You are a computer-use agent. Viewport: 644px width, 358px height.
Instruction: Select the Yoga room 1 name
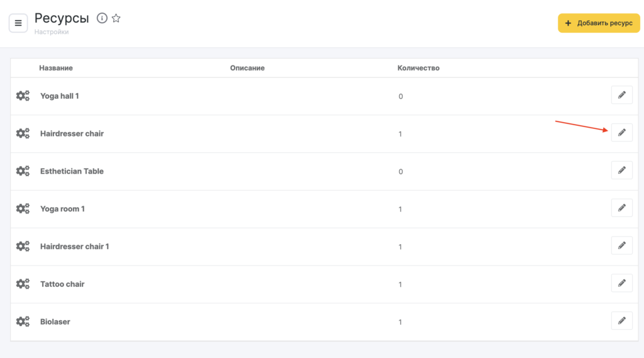[x=62, y=209]
